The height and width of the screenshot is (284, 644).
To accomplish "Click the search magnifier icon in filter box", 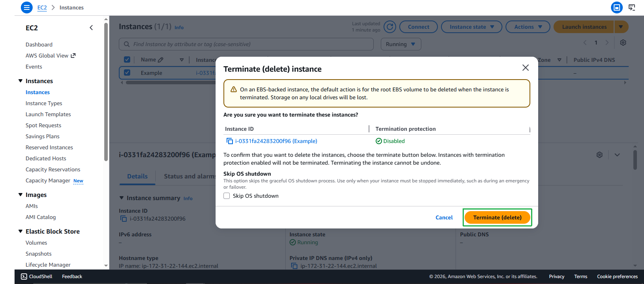I will click(127, 44).
